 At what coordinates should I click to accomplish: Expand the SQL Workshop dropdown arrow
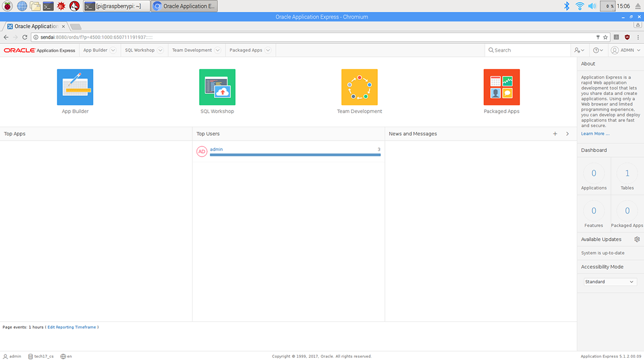tap(160, 50)
